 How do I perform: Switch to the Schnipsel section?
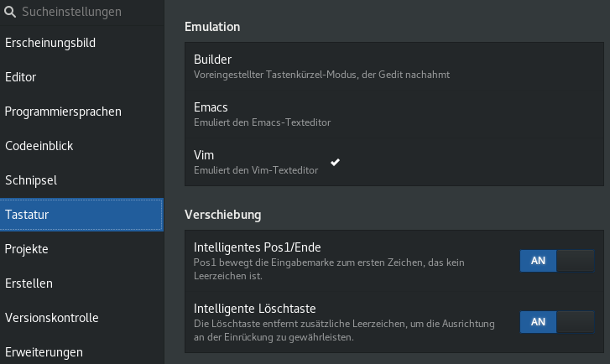tap(31, 180)
